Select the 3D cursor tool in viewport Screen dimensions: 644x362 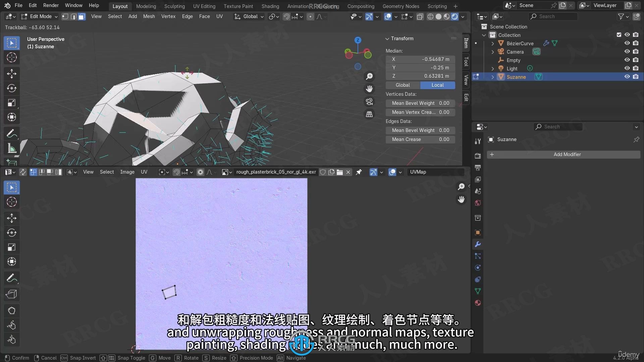click(x=12, y=58)
